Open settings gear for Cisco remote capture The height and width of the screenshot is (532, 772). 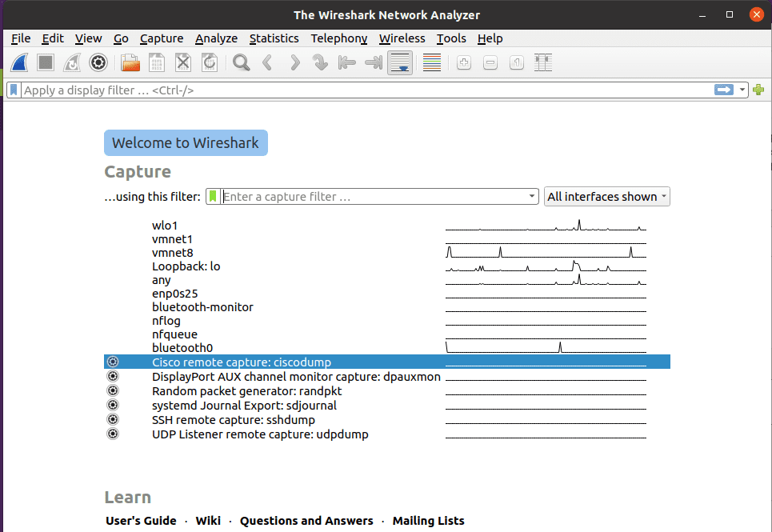pyautogui.click(x=113, y=362)
